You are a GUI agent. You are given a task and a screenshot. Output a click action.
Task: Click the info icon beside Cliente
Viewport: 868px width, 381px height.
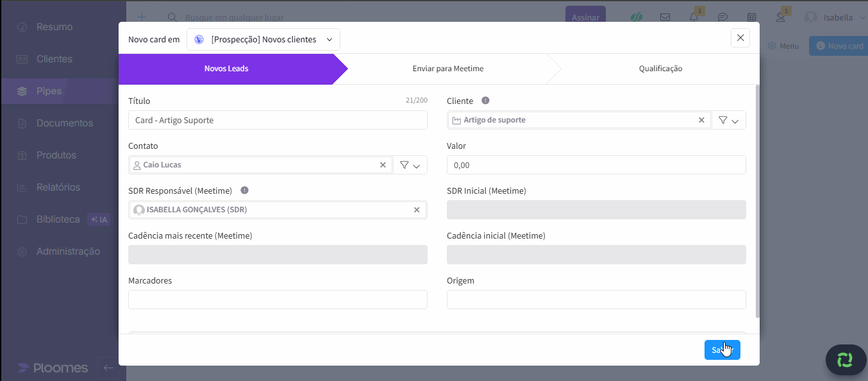(x=485, y=101)
